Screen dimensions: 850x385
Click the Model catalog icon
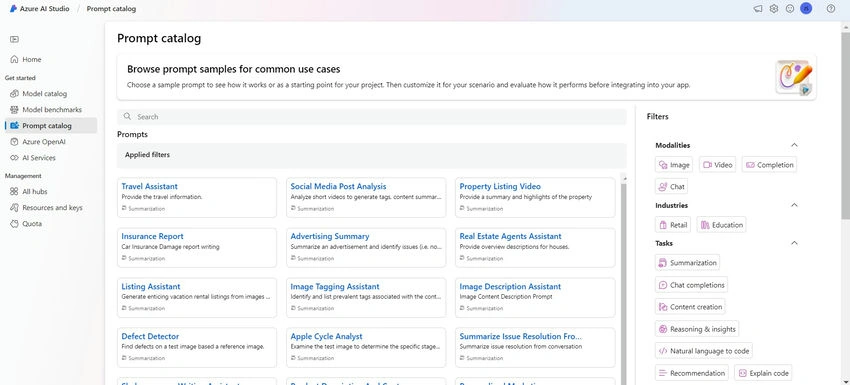14,94
